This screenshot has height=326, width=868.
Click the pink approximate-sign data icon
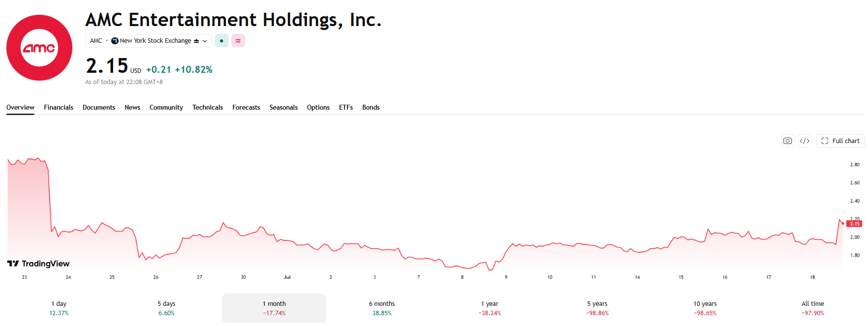tap(238, 41)
